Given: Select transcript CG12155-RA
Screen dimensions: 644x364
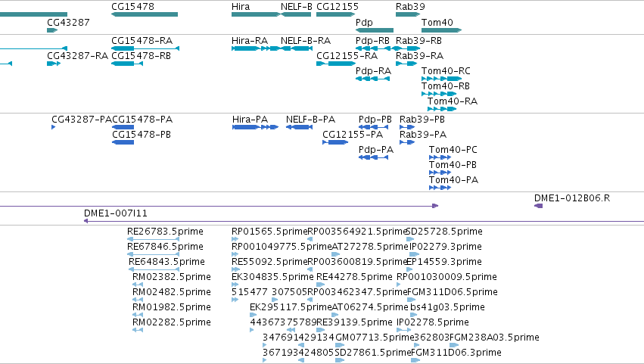Looking at the screenshot, I should [335, 64].
